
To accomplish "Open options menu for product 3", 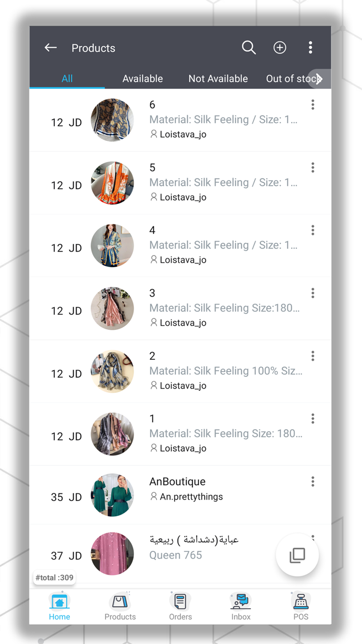I will (313, 294).
